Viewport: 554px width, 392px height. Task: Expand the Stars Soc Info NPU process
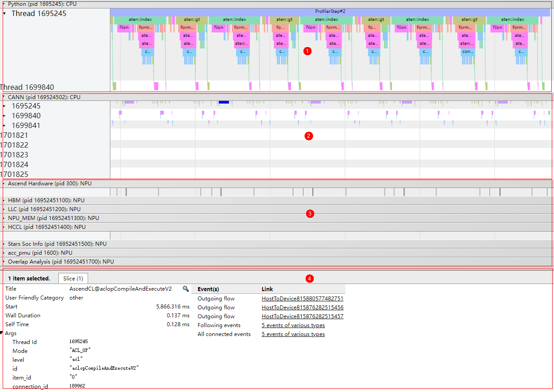click(4, 244)
